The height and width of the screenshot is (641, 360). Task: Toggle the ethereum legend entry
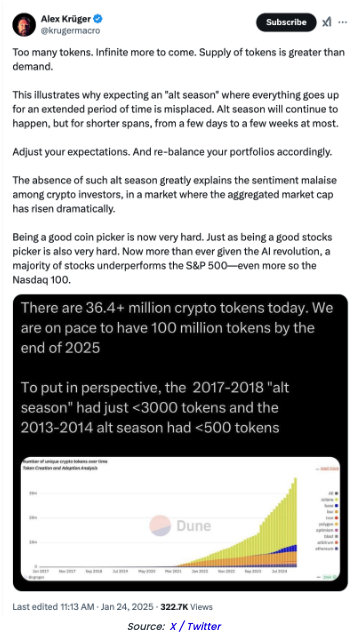pos(327,549)
